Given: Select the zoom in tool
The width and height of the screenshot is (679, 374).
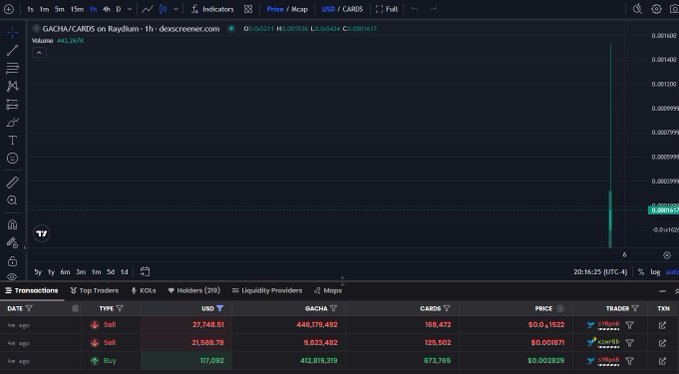Looking at the screenshot, I should [12, 200].
